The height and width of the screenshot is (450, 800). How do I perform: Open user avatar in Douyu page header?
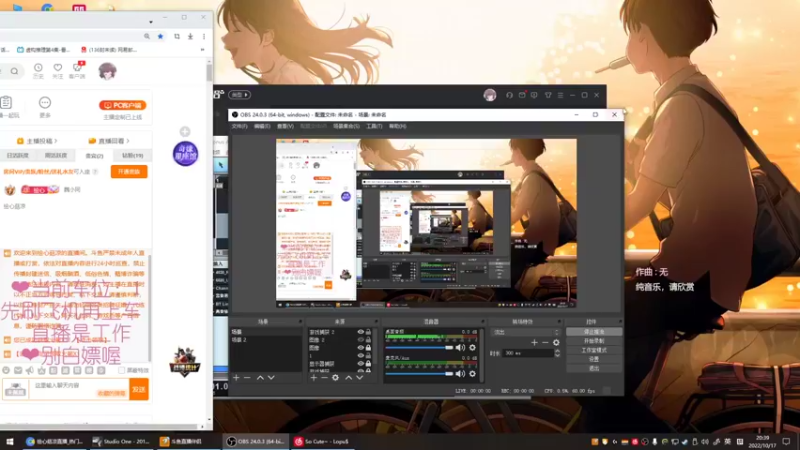tap(107, 71)
